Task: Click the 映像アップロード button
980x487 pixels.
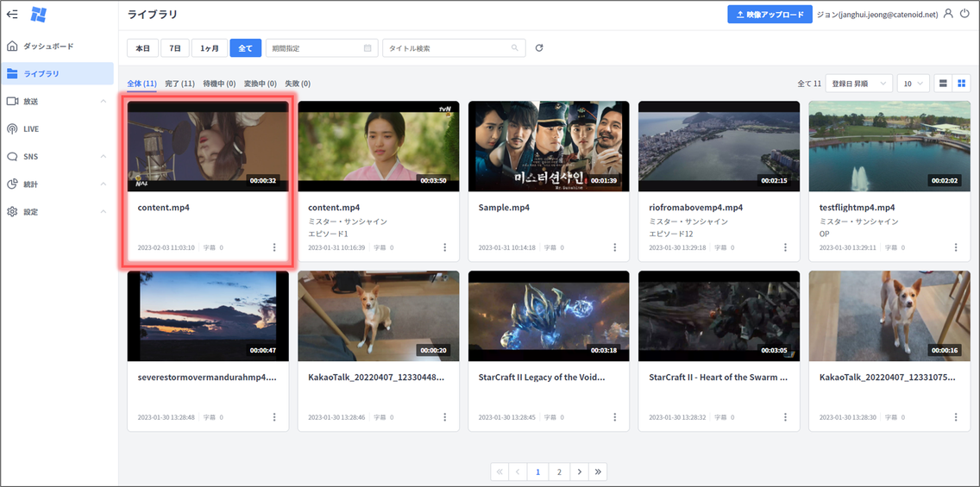Action: tap(770, 15)
